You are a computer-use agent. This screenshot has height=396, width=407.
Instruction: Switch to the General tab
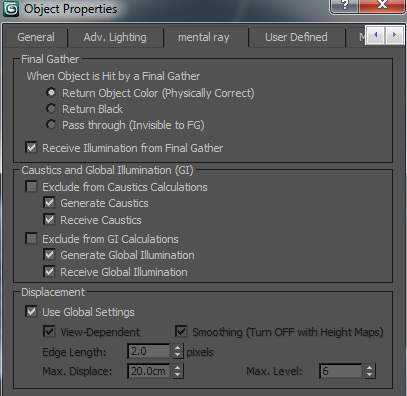36,37
